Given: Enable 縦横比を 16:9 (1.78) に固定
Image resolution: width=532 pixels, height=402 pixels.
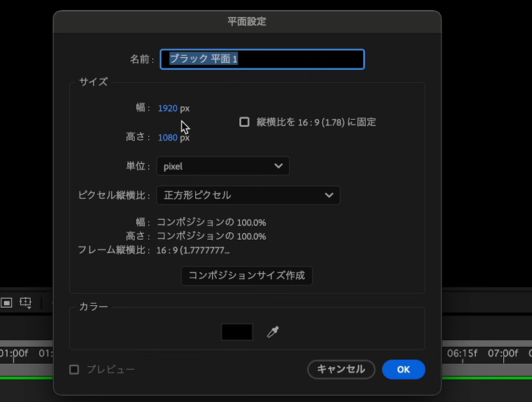Looking at the screenshot, I should [244, 122].
